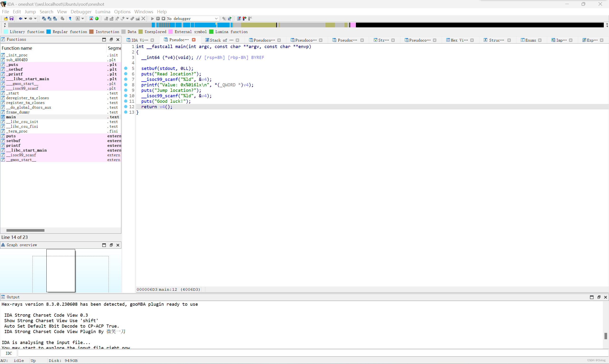Click the blue up arrow icon
The image size is (609, 364).
click(x=70, y=19)
